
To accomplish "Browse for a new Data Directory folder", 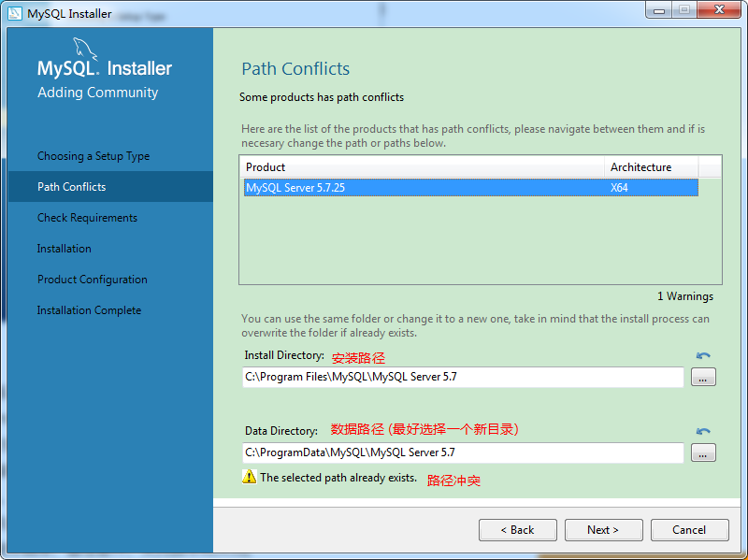I will click(x=703, y=453).
